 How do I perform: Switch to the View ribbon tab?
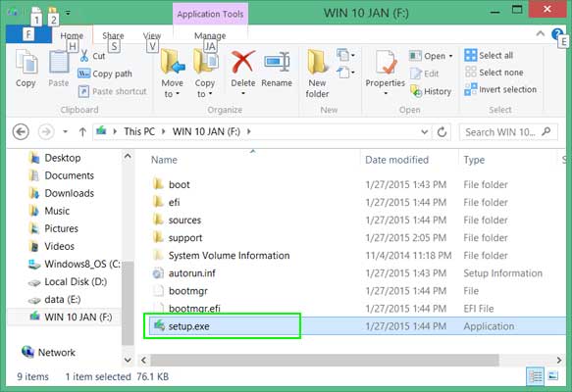pyautogui.click(x=152, y=35)
